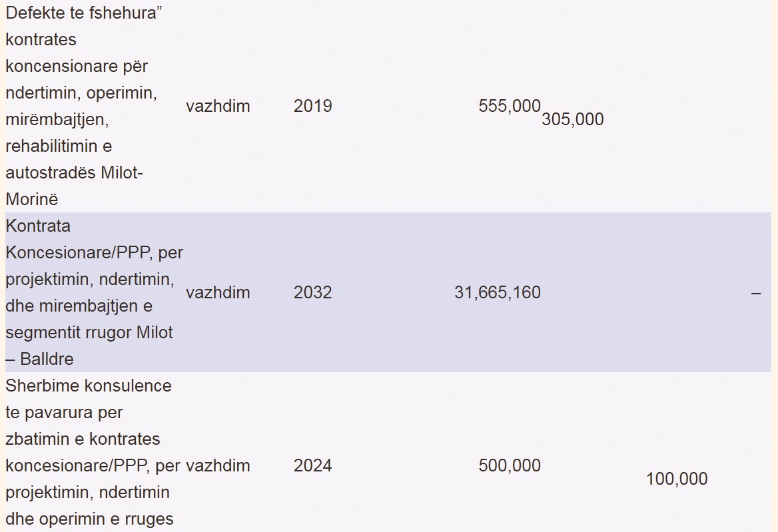Select the 500,000 value cell
Screen dimensions: 778x532
click(509, 465)
